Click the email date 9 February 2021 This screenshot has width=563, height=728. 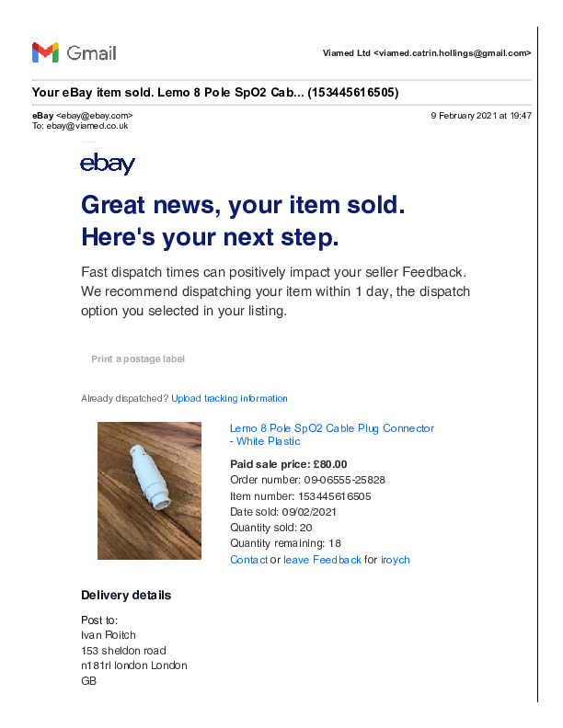click(481, 115)
